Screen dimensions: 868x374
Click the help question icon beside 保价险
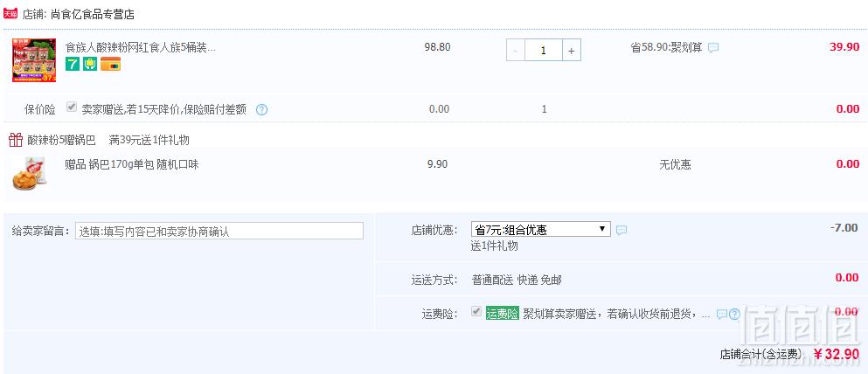(262, 109)
